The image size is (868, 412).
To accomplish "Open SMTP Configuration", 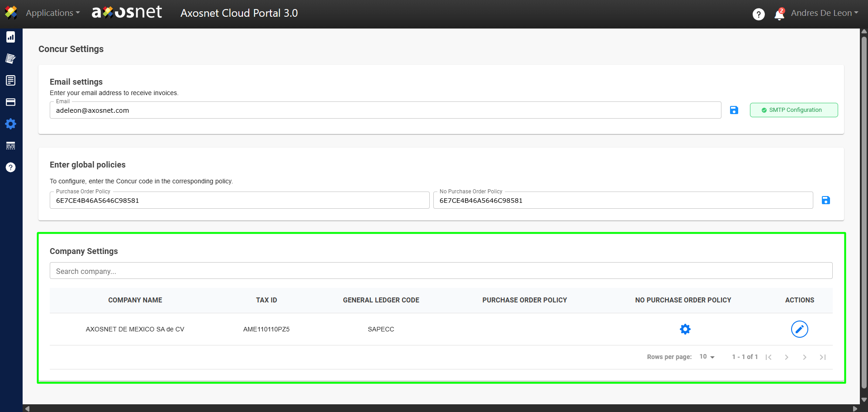I will (x=794, y=110).
